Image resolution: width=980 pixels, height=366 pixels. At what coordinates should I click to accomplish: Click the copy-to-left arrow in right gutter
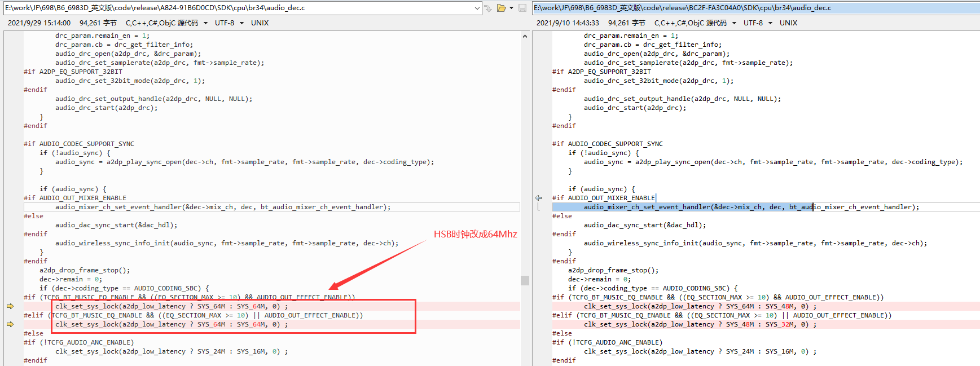pyautogui.click(x=538, y=198)
